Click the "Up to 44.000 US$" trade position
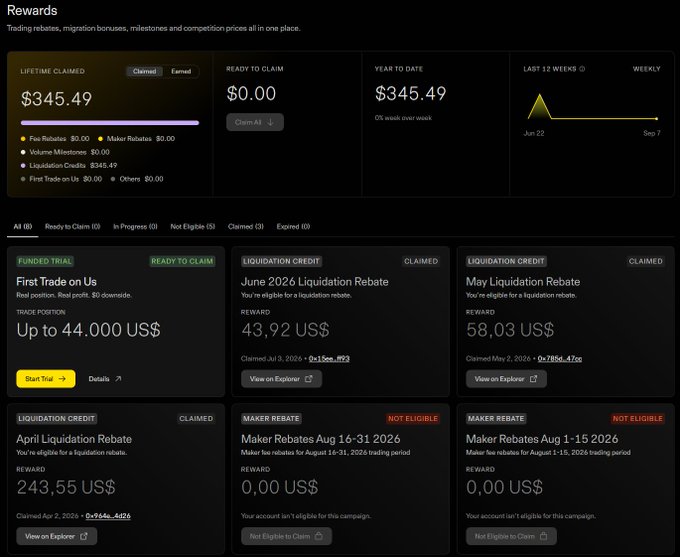 [x=88, y=330]
